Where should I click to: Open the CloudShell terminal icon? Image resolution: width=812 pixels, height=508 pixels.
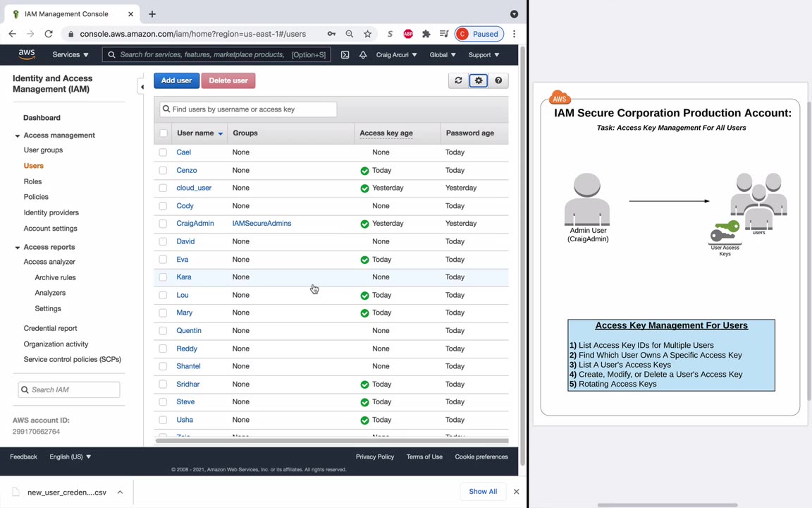pos(345,54)
